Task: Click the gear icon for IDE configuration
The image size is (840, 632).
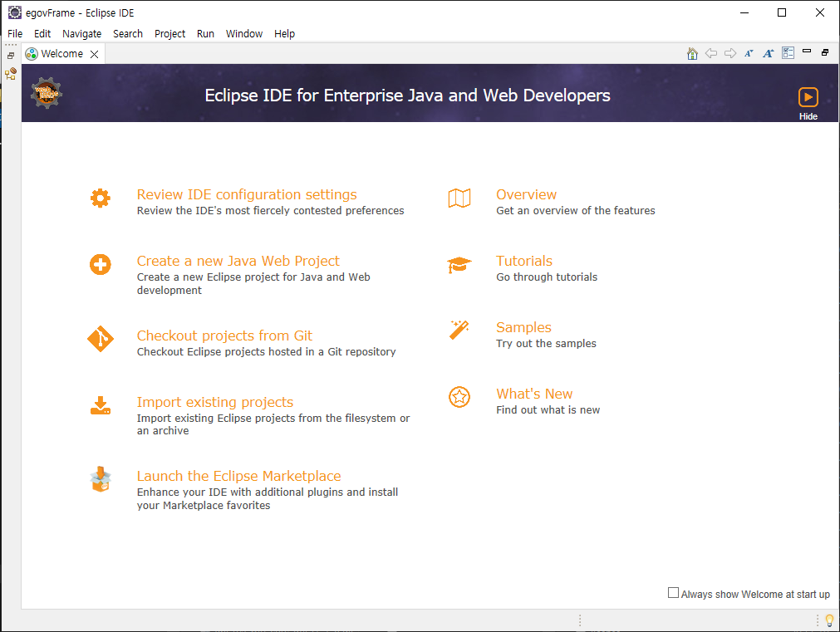Action: pos(101,198)
